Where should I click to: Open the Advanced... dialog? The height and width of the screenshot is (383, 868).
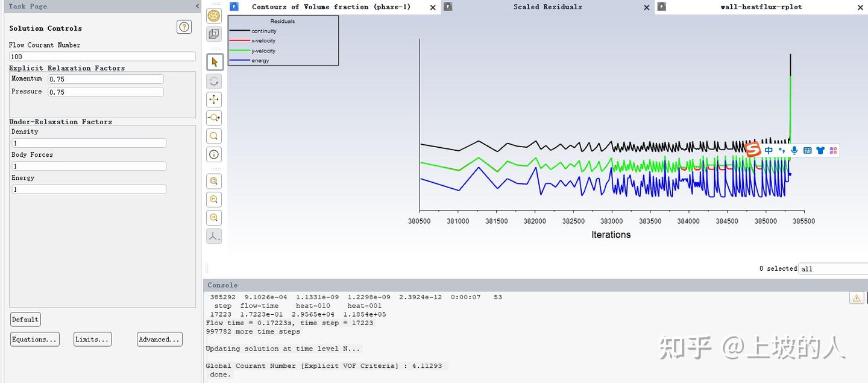pos(159,339)
